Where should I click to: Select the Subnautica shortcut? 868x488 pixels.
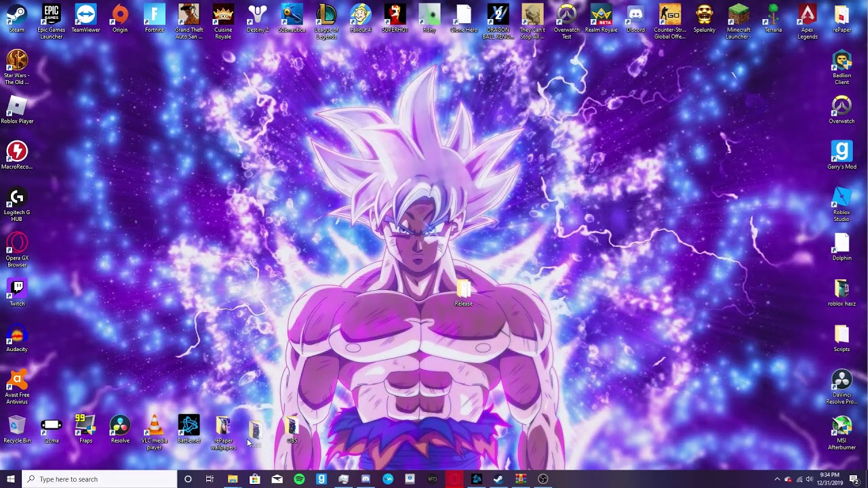coord(292,18)
